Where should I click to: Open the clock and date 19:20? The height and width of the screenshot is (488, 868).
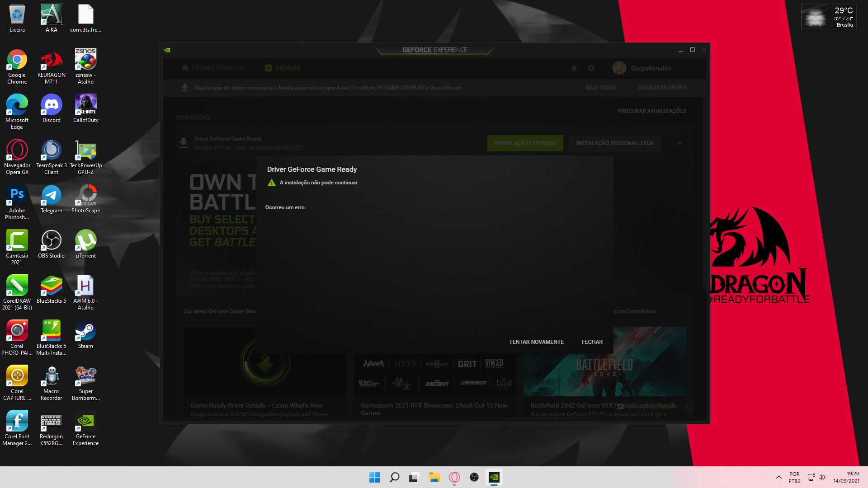[846, 477]
